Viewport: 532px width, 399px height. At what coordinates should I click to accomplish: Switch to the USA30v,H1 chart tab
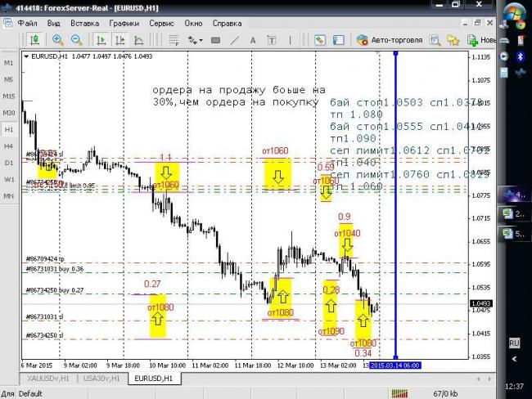(x=101, y=379)
